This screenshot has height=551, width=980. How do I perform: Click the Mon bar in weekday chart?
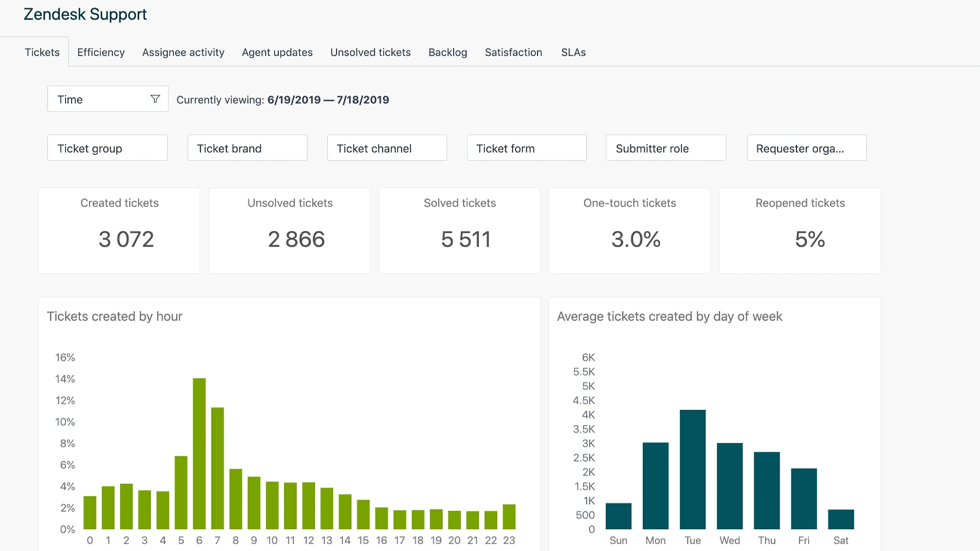[655, 485]
